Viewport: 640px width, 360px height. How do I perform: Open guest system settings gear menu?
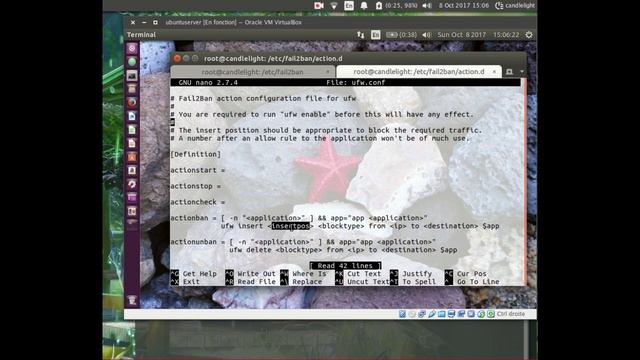click(x=529, y=35)
